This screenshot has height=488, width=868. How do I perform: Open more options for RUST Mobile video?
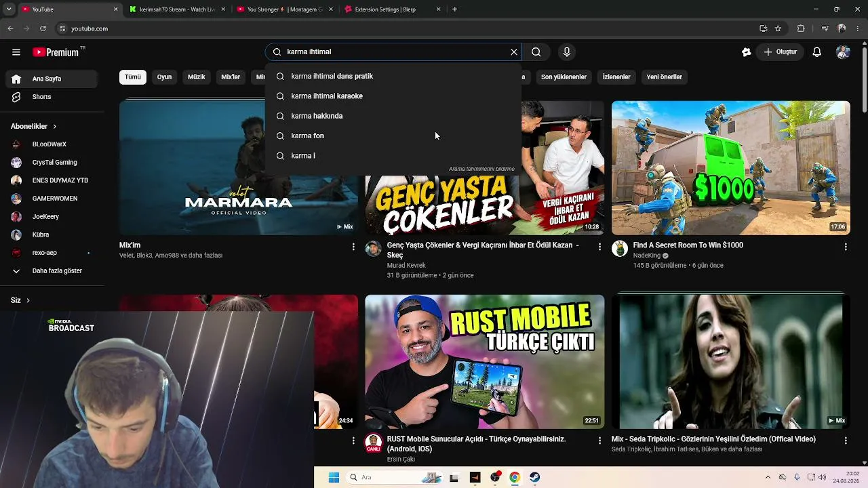tap(599, 441)
